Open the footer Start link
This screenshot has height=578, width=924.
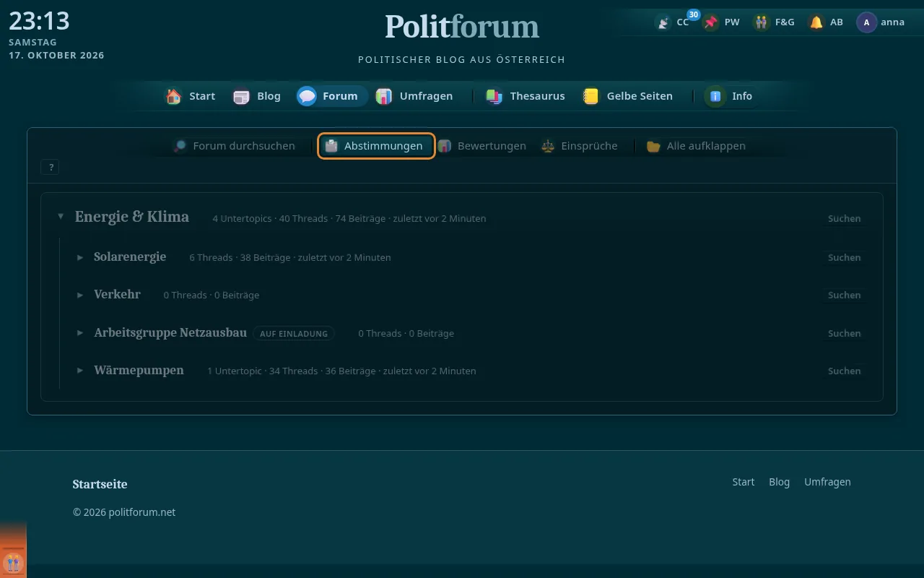(744, 482)
